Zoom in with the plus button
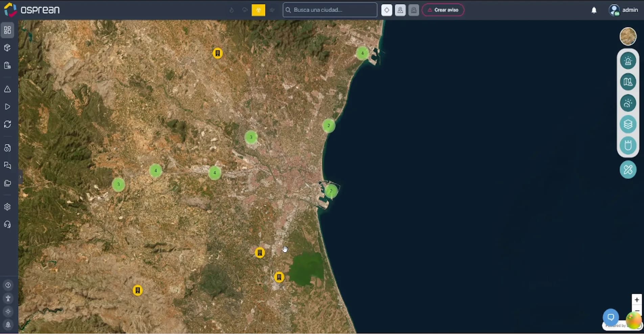 [637, 300]
